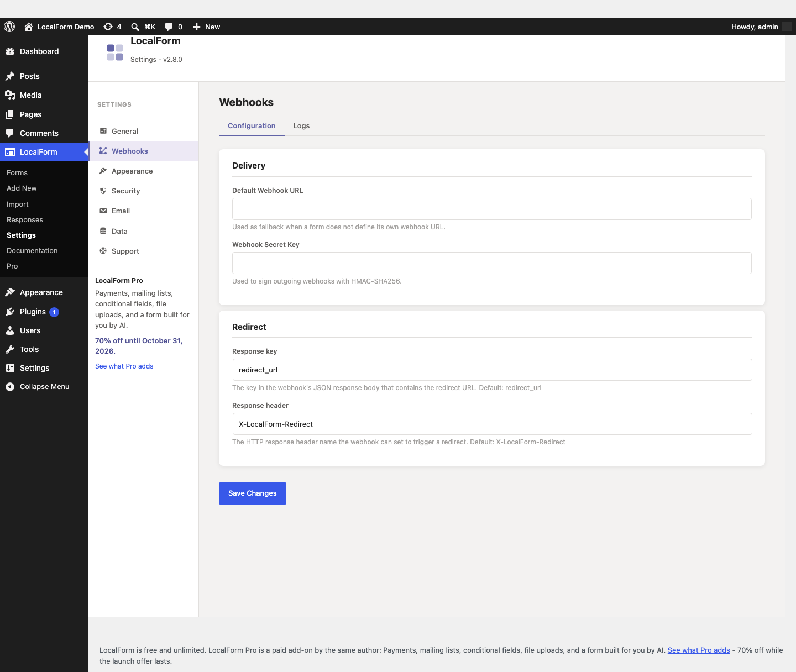Image resolution: width=796 pixels, height=672 pixels.
Task: Click the Tools wrench icon
Action: point(10,349)
